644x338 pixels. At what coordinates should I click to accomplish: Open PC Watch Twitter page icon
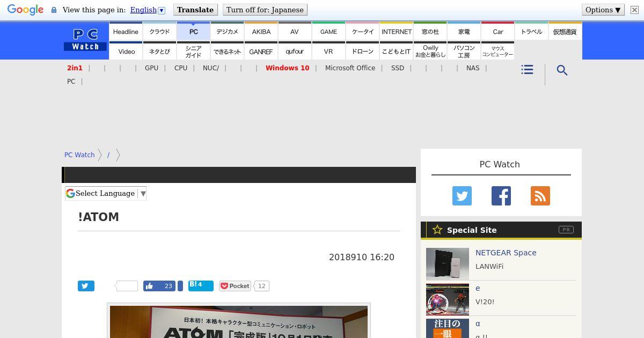point(462,196)
